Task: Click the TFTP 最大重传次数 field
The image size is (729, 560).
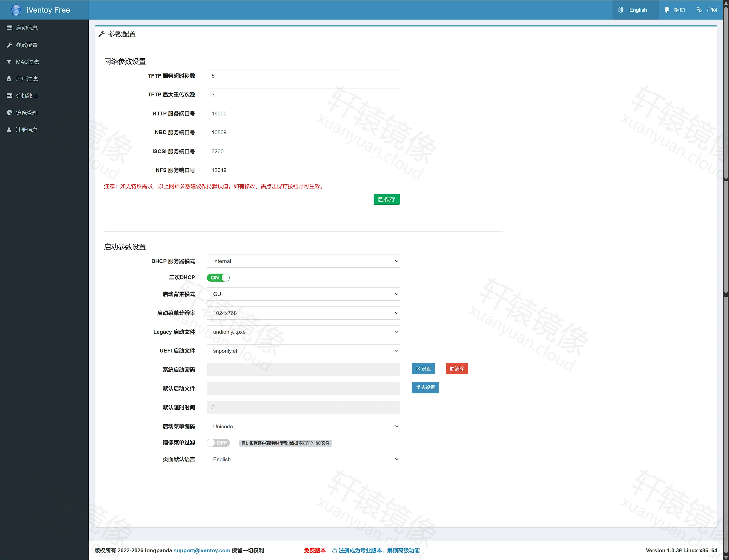Action: coord(303,95)
